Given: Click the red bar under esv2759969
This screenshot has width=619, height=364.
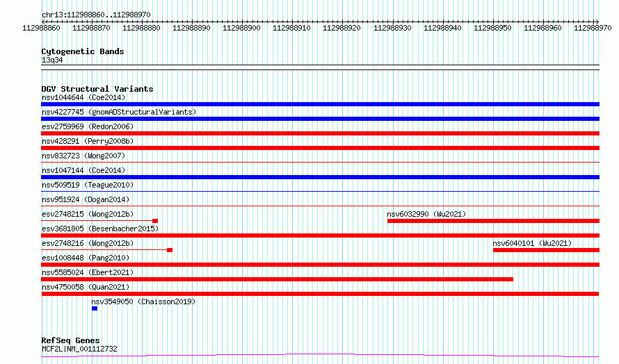Looking at the screenshot, I should 320,133.
